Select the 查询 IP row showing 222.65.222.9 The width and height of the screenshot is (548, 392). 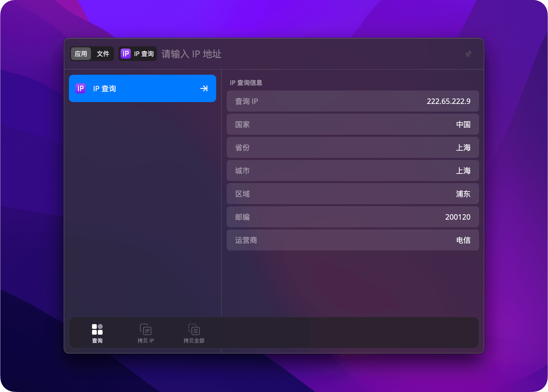tap(353, 101)
